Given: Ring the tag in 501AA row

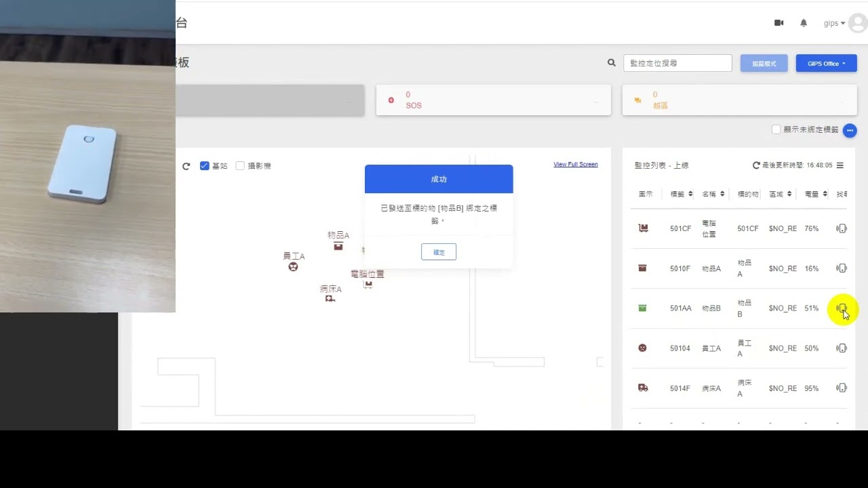Looking at the screenshot, I should [x=842, y=308].
